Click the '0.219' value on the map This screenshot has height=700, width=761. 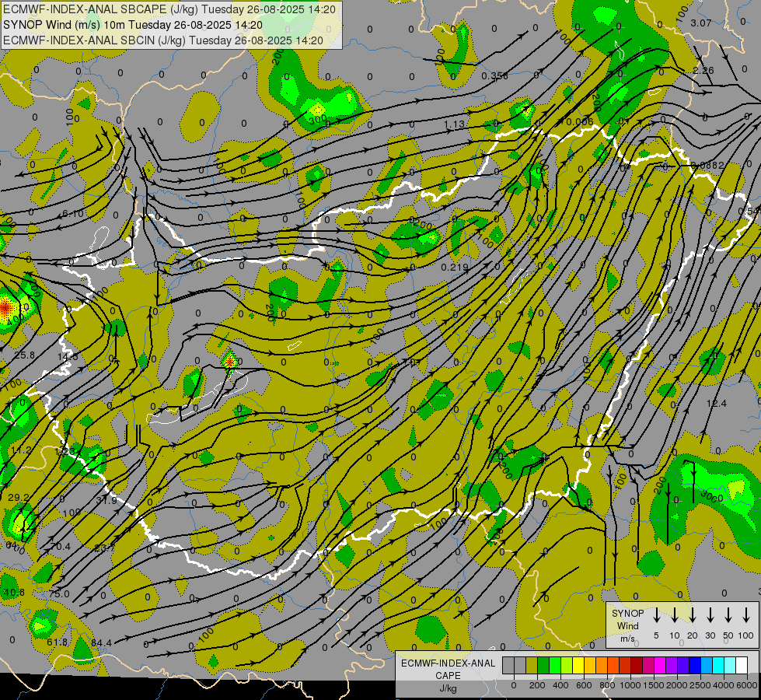tap(455, 268)
